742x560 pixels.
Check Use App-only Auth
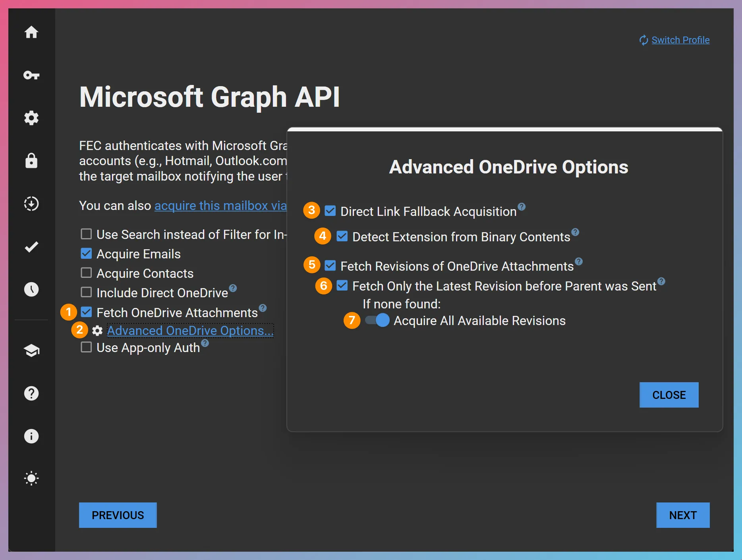86,347
